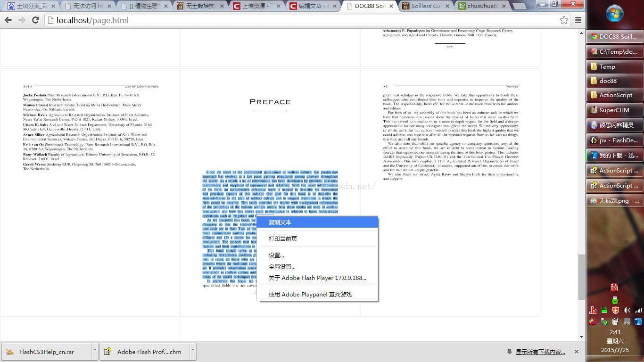This screenshot has height=362, width=644.
Task: Open '全局设置...' in the context menu
Action: pyautogui.click(x=317, y=266)
